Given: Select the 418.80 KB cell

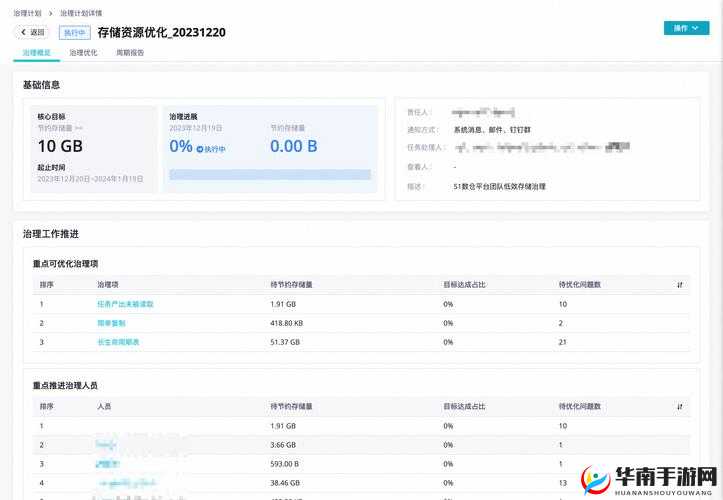Looking at the screenshot, I should (x=286, y=323).
